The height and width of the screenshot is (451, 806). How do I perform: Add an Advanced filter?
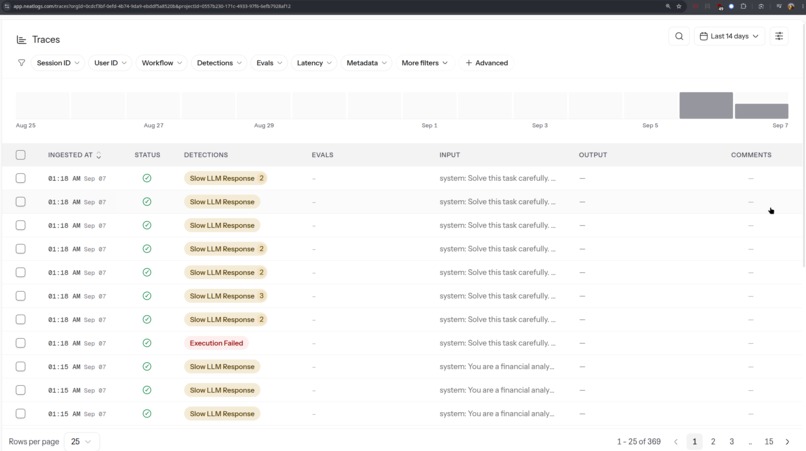pyautogui.click(x=486, y=63)
